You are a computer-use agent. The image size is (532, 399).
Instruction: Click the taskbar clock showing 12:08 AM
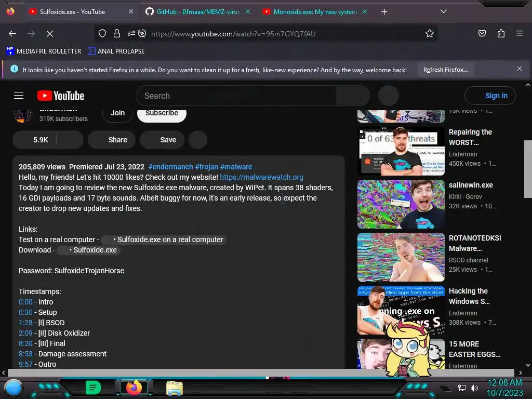[504, 388]
